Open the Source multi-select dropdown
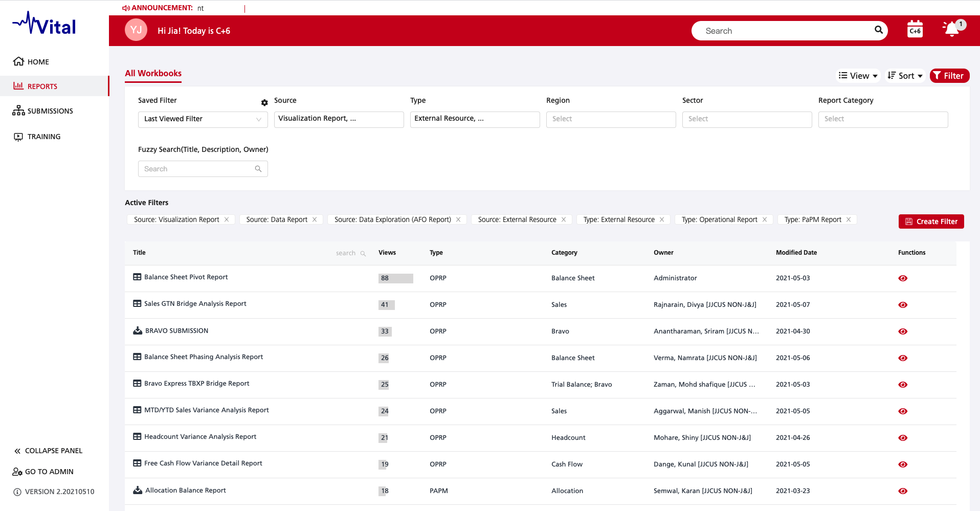980x511 pixels. (x=339, y=119)
